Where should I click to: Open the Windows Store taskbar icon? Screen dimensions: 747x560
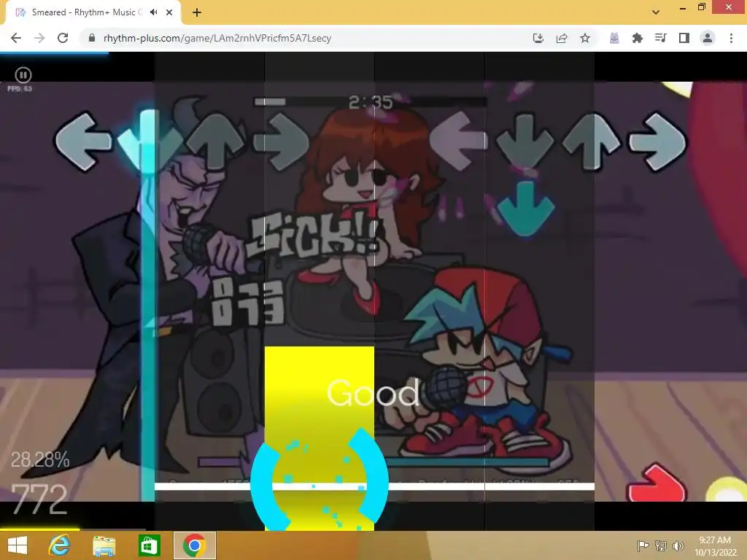(x=149, y=545)
